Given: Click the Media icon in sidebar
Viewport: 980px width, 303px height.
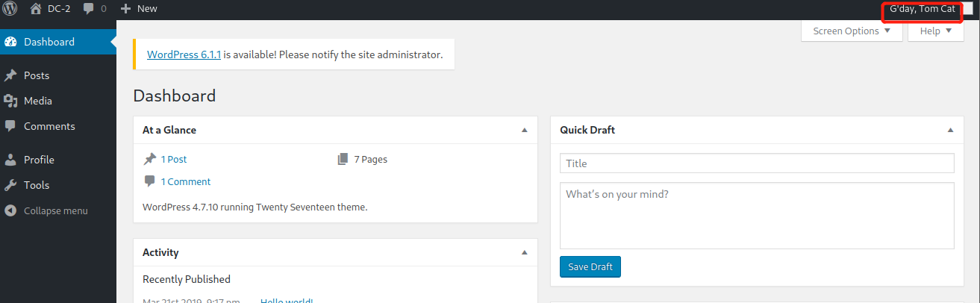Looking at the screenshot, I should pyautogui.click(x=10, y=101).
